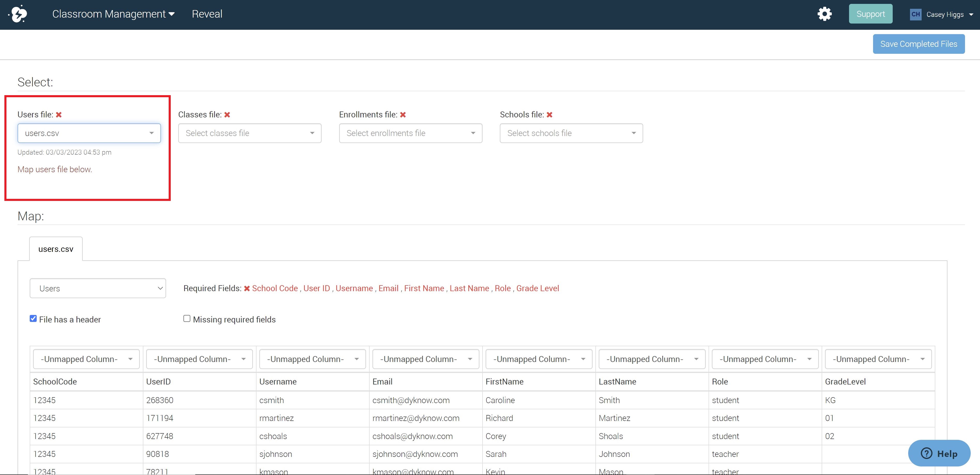Open the Classroom Management dropdown menu
980x475 pixels.
click(x=113, y=14)
